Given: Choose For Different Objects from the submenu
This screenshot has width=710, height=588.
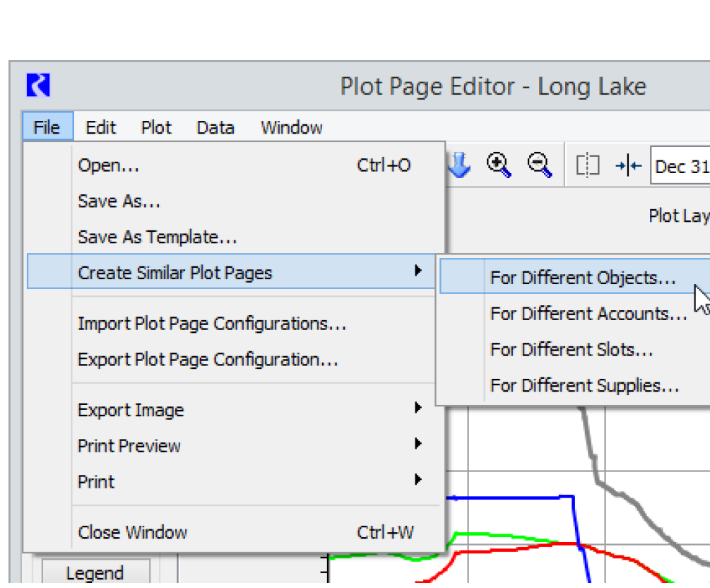Looking at the screenshot, I should (583, 278).
